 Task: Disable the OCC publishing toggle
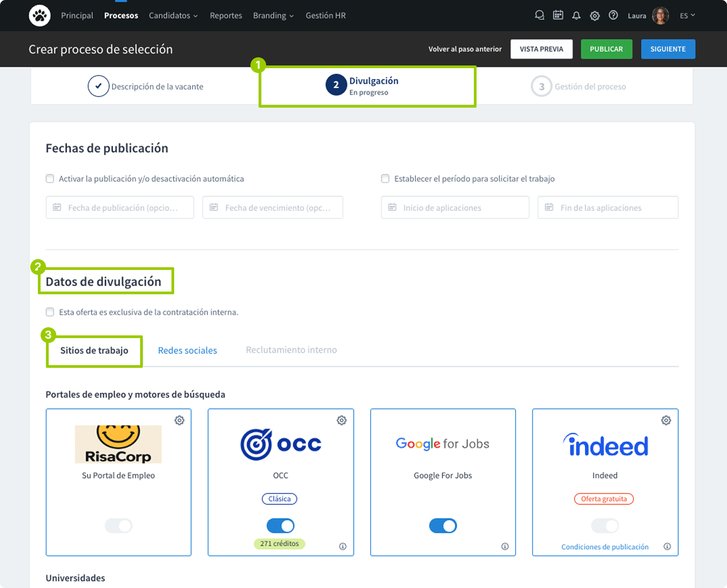280,526
